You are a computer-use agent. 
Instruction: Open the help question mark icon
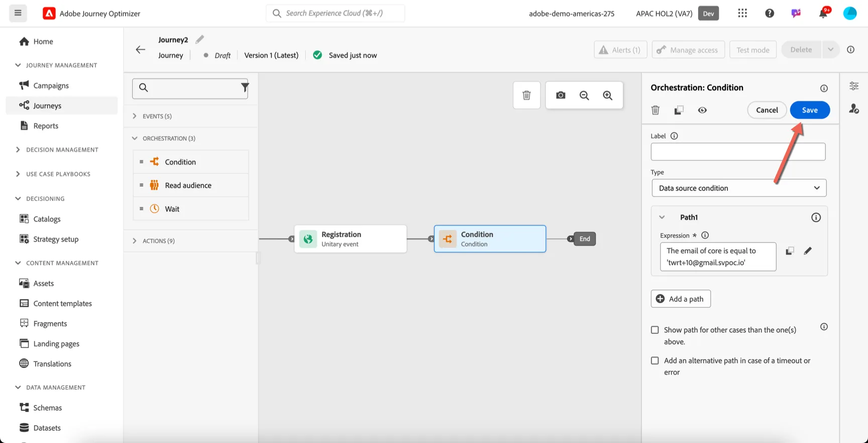pyautogui.click(x=770, y=13)
